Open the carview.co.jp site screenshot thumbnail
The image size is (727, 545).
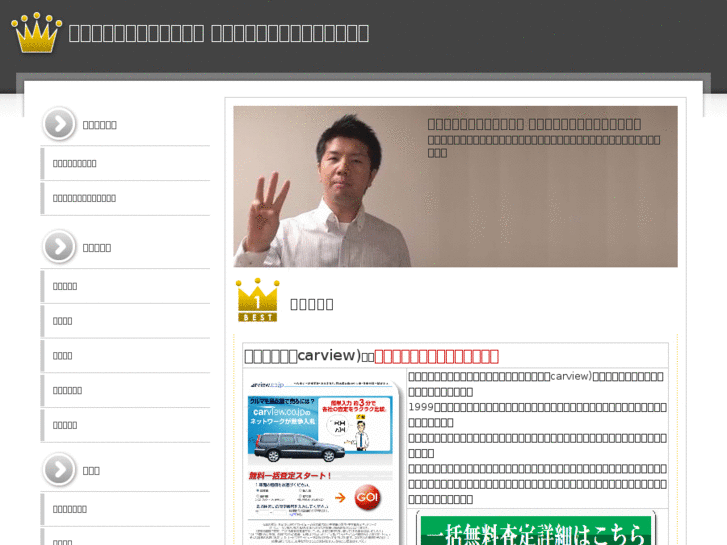[323, 462]
